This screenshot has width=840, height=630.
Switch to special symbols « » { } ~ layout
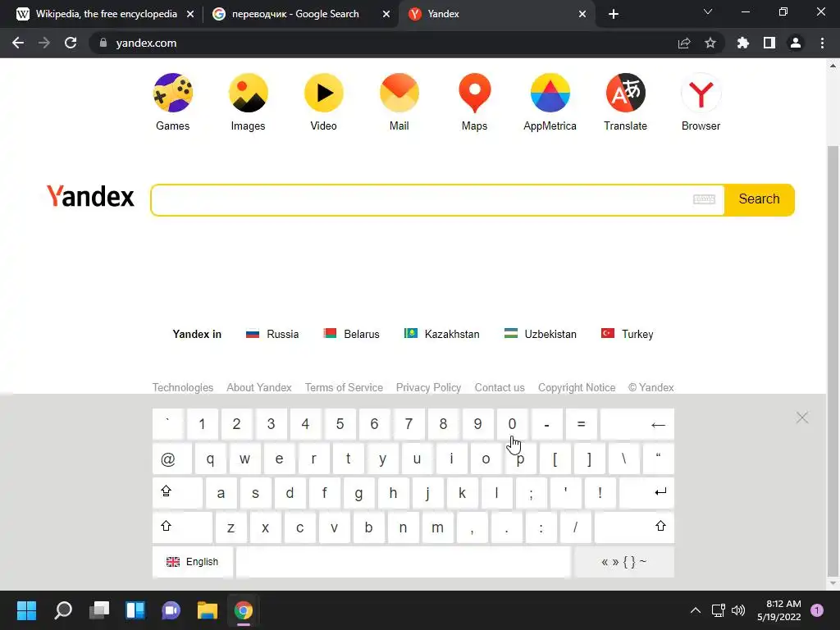tap(624, 562)
